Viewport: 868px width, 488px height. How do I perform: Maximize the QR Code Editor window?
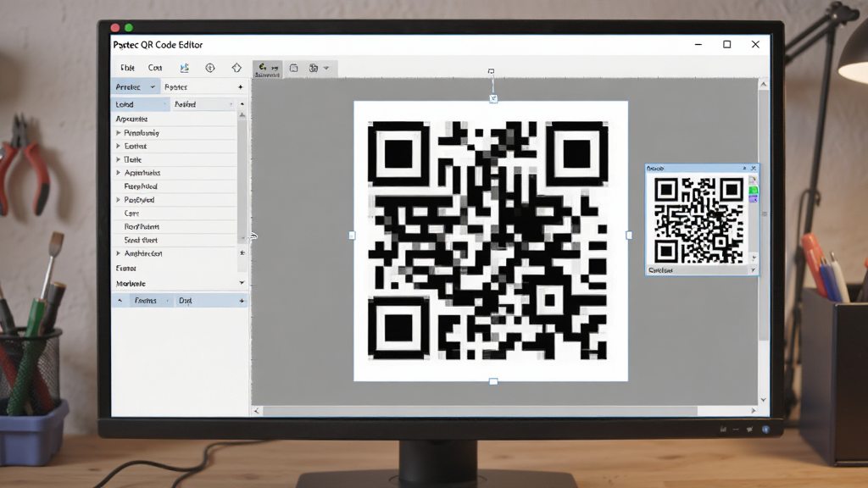[x=726, y=44]
